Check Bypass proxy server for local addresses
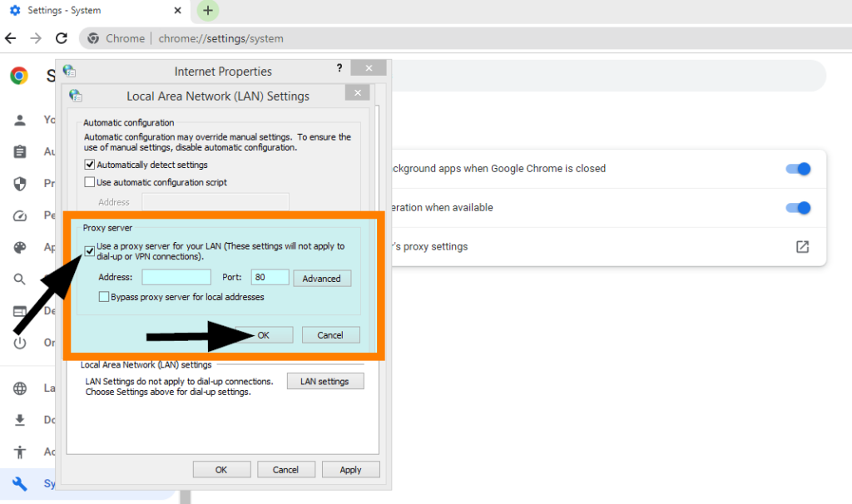This screenshot has height=504, width=852. coord(104,296)
